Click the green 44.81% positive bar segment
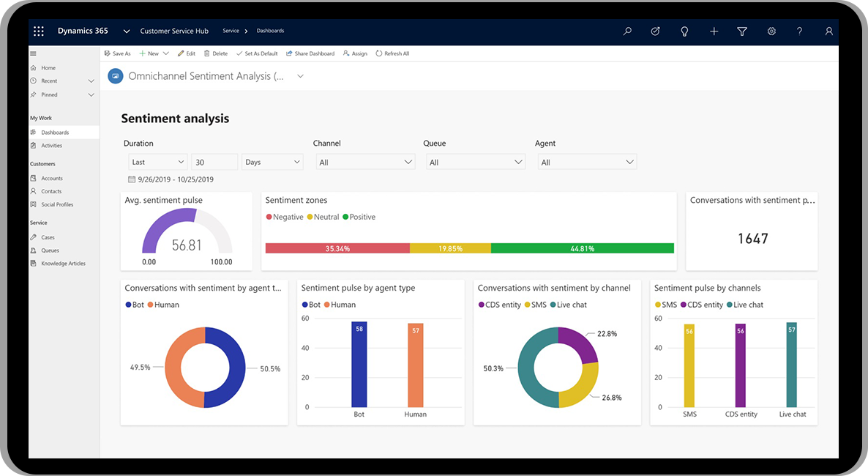Screen dimensions: 868x476 pos(583,248)
